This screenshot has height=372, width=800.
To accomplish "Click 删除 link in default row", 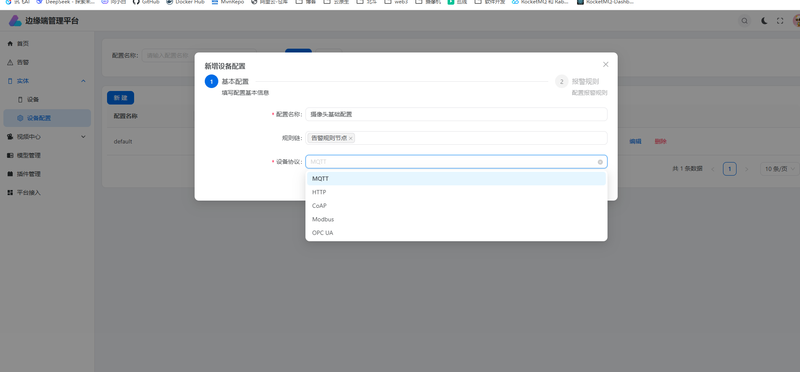I will 660,141.
